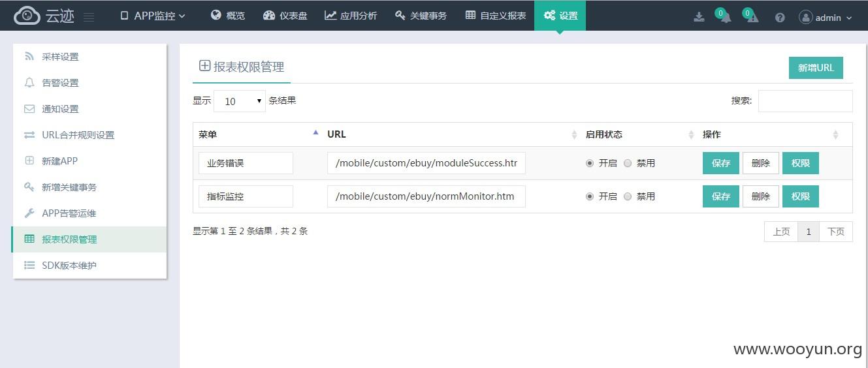
Task: Toggle the sidebar hamburger menu icon
Action: coord(89,17)
